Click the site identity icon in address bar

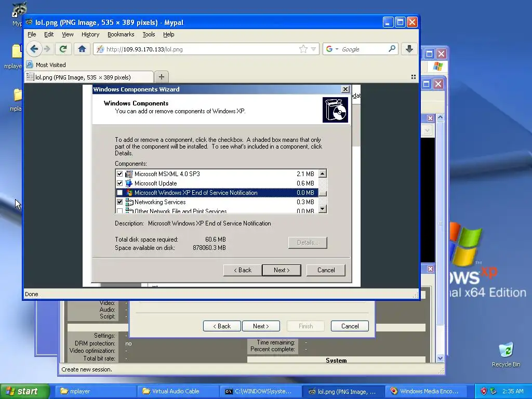click(x=100, y=49)
